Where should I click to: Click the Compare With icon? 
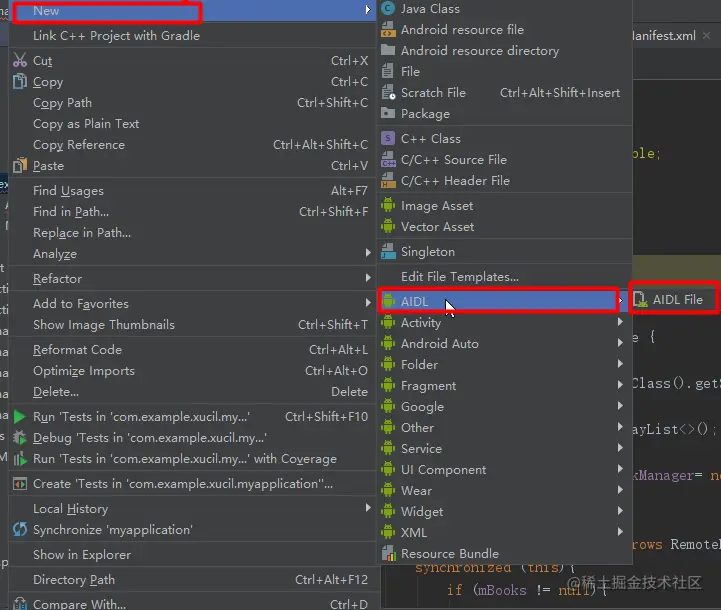(x=20, y=604)
